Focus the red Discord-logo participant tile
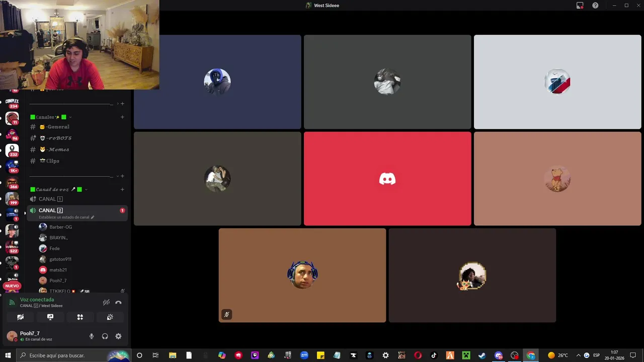This screenshot has width=644, height=362. click(387, 178)
